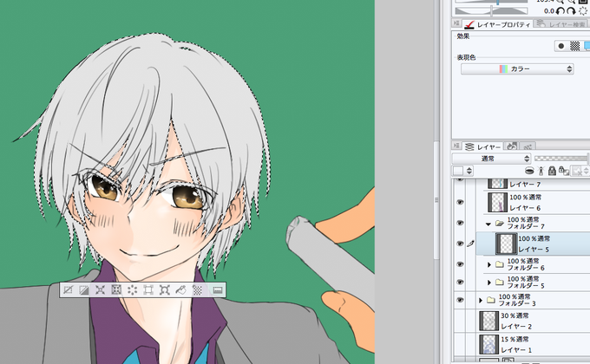This screenshot has width=590, height=364.
Task: Click the square-with-corner-handles launcher icon
Action: [x=148, y=290]
